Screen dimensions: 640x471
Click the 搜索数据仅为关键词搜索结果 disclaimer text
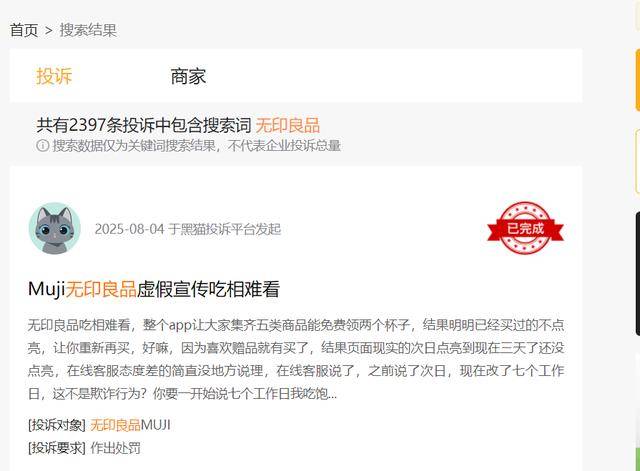(196, 145)
